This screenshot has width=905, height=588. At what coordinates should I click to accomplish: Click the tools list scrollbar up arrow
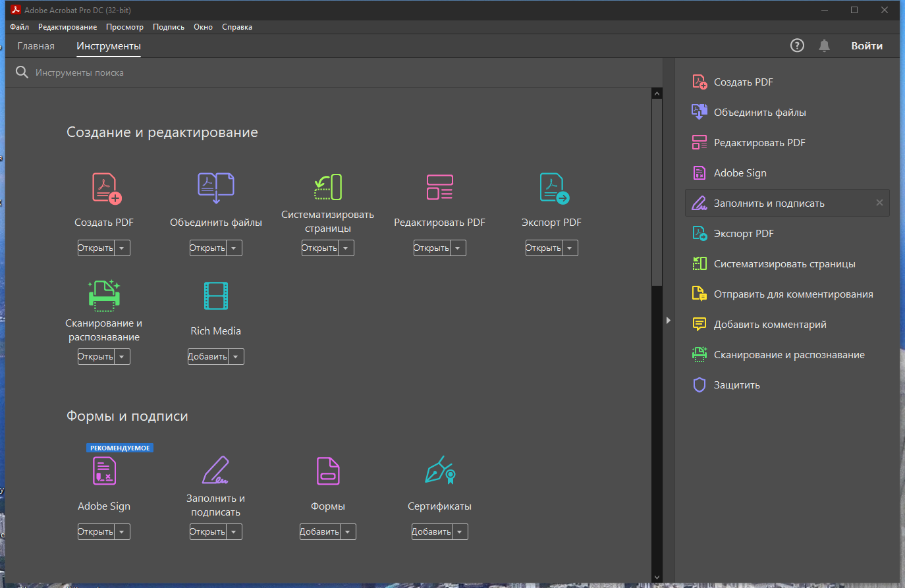(657, 94)
